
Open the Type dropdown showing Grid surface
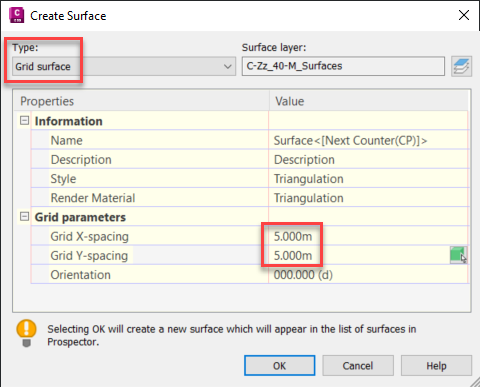pos(124,66)
